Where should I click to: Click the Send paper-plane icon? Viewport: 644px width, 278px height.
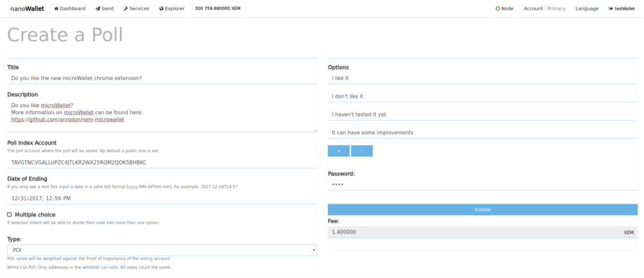[x=98, y=8]
